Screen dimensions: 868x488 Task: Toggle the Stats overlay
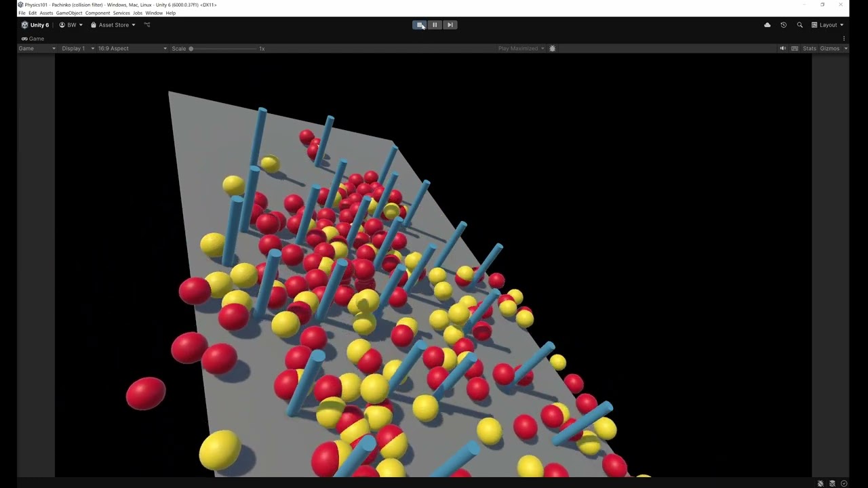(x=810, y=48)
